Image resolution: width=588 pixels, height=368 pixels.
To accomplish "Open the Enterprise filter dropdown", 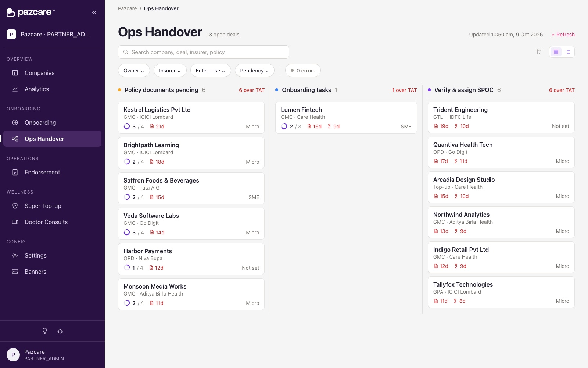I will click(x=211, y=70).
